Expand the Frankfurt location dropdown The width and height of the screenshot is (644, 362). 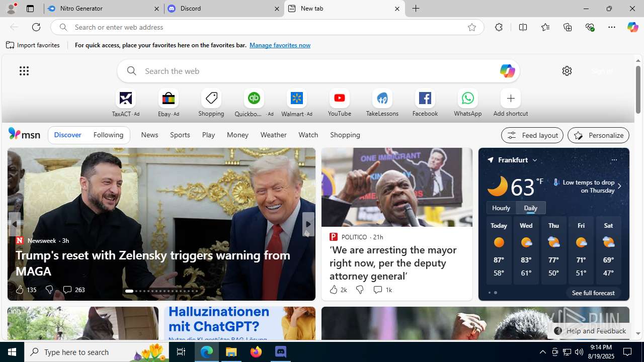tap(535, 160)
